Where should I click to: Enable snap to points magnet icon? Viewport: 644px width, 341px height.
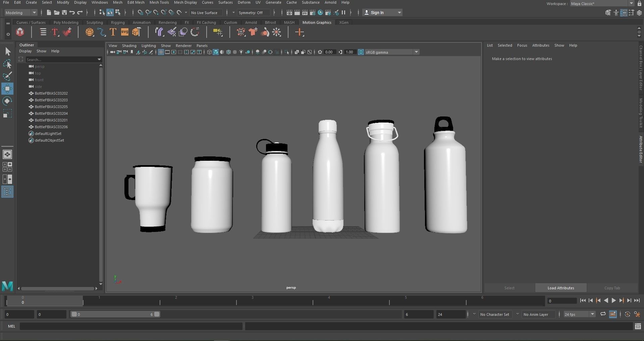click(156, 13)
